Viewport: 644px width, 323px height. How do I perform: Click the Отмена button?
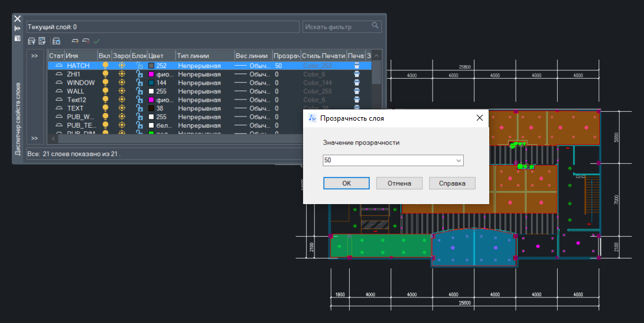coord(399,183)
